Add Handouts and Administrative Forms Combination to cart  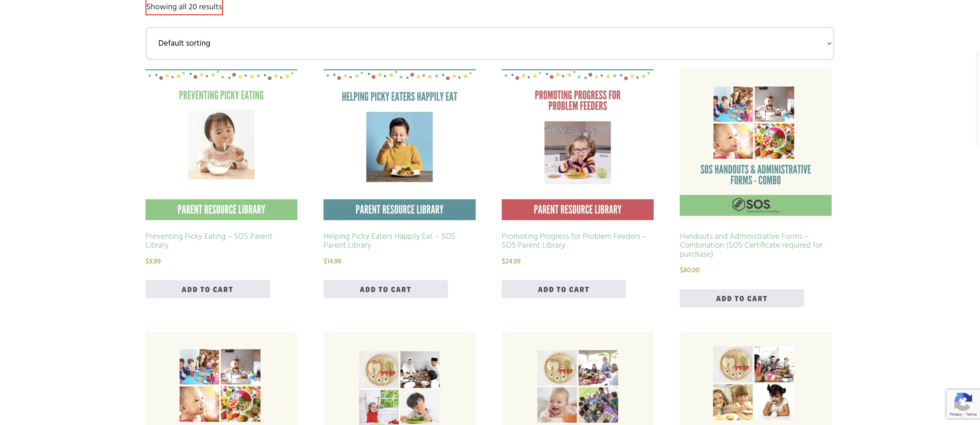point(741,298)
